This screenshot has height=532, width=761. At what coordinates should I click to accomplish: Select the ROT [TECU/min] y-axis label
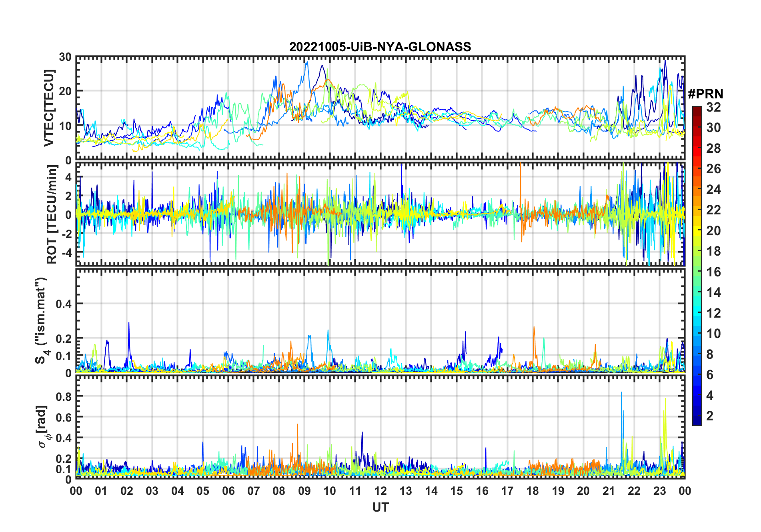click(x=52, y=214)
